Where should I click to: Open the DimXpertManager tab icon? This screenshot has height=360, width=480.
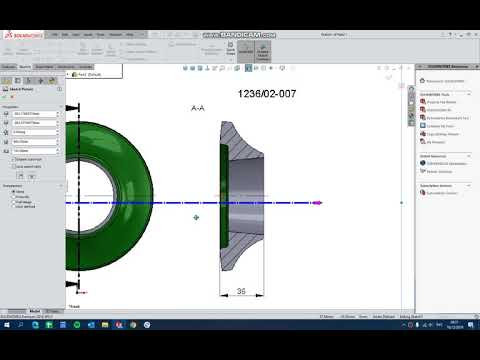pos(41,81)
